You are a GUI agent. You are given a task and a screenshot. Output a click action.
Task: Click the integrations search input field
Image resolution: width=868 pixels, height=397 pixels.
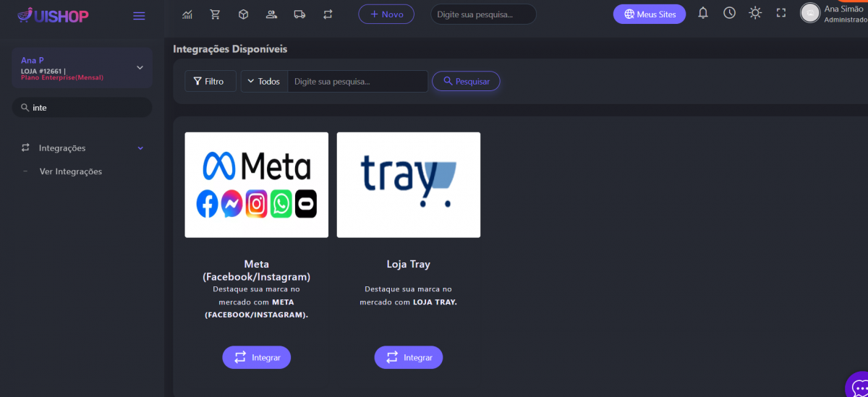357,82
